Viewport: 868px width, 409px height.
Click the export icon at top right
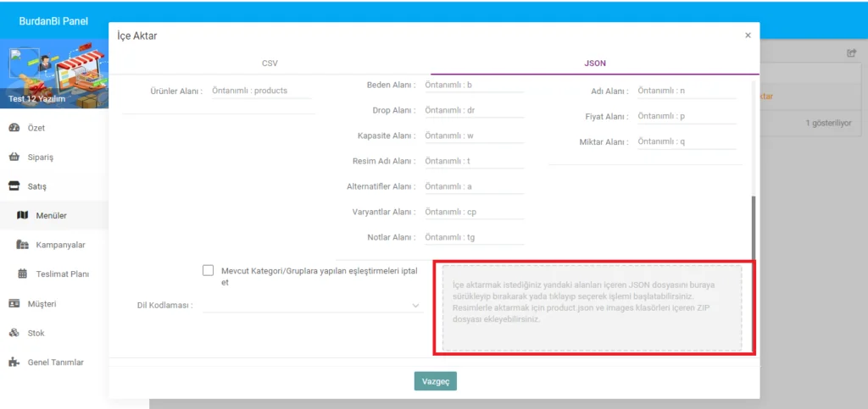click(851, 53)
